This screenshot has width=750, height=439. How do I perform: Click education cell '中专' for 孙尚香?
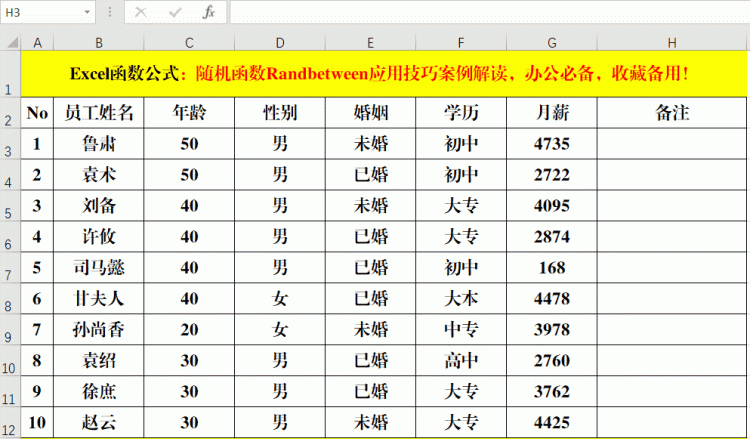point(461,329)
